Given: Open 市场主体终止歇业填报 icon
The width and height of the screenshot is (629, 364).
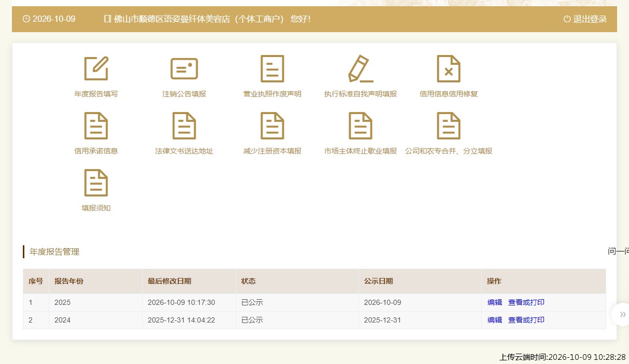Looking at the screenshot, I should (x=360, y=125).
